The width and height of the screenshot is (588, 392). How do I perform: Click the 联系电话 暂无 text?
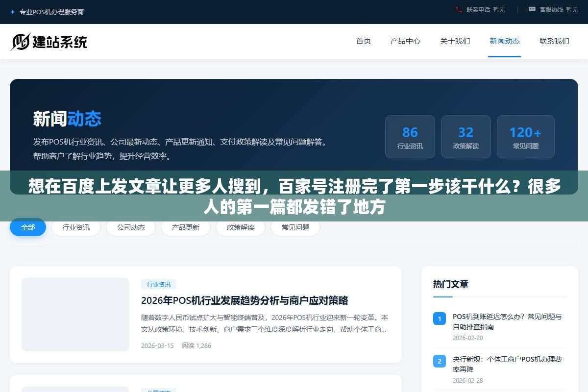486,9
